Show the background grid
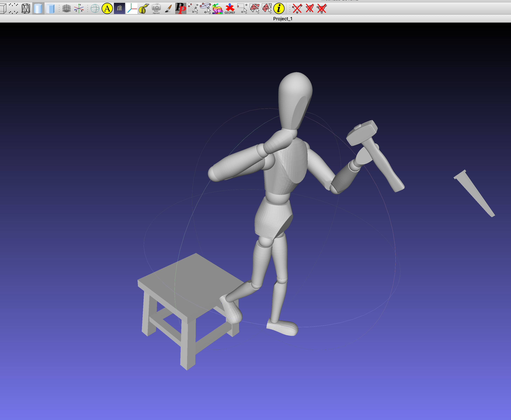Viewport: 511px width, 420px height. (67, 8)
